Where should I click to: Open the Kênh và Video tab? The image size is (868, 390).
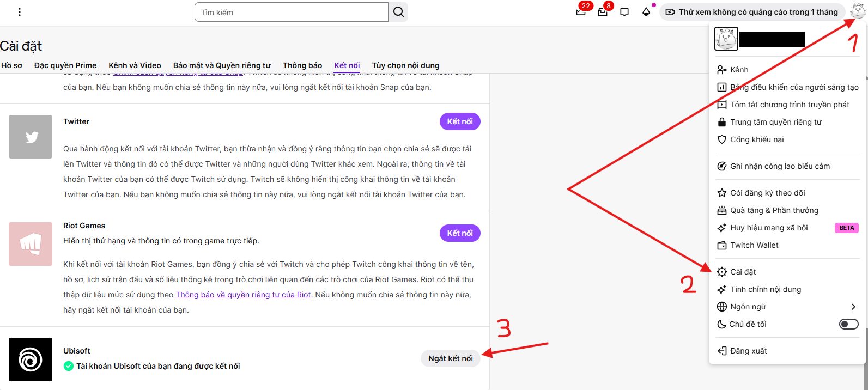[x=135, y=65]
